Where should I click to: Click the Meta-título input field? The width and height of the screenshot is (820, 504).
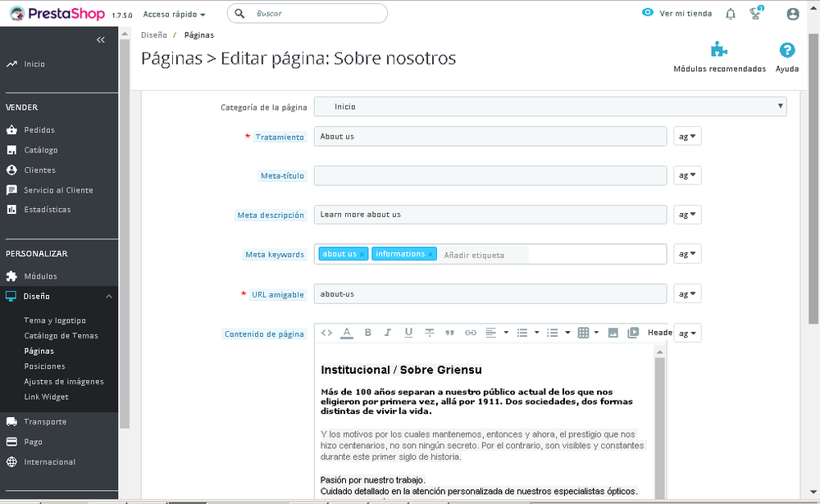pos(490,175)
